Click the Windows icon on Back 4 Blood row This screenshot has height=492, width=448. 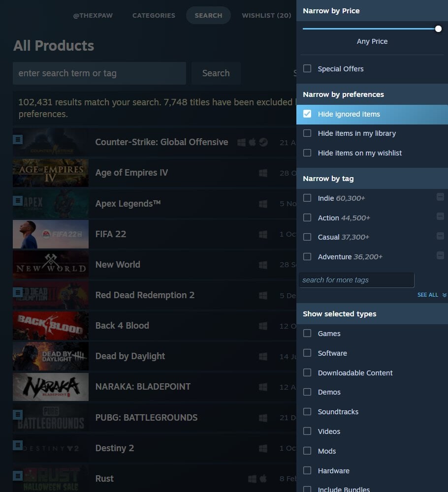click(x=263, y=326)
